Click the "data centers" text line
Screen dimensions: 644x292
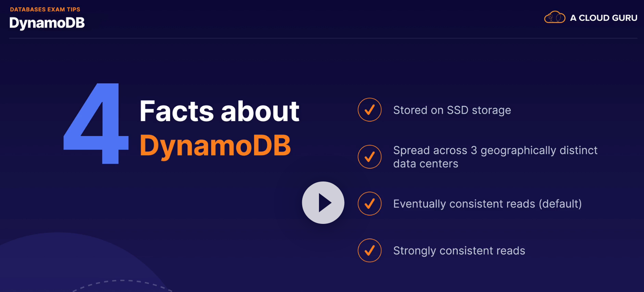pyautogui.click(x=425, y=164)
